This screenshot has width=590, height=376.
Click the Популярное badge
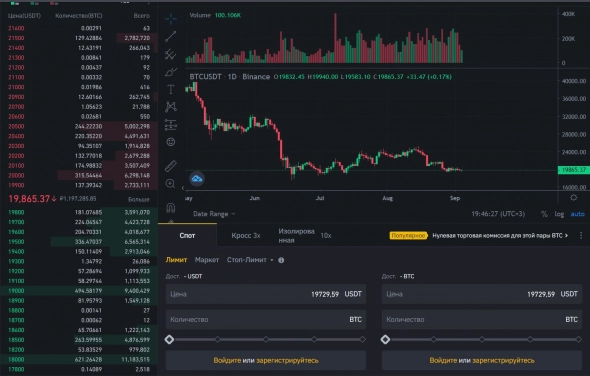point(408,236)
